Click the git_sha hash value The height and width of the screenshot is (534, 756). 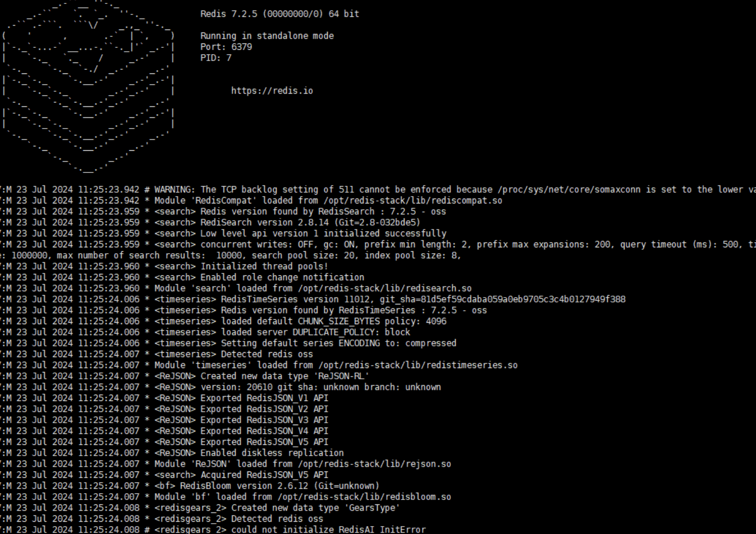tap(523, 299)
